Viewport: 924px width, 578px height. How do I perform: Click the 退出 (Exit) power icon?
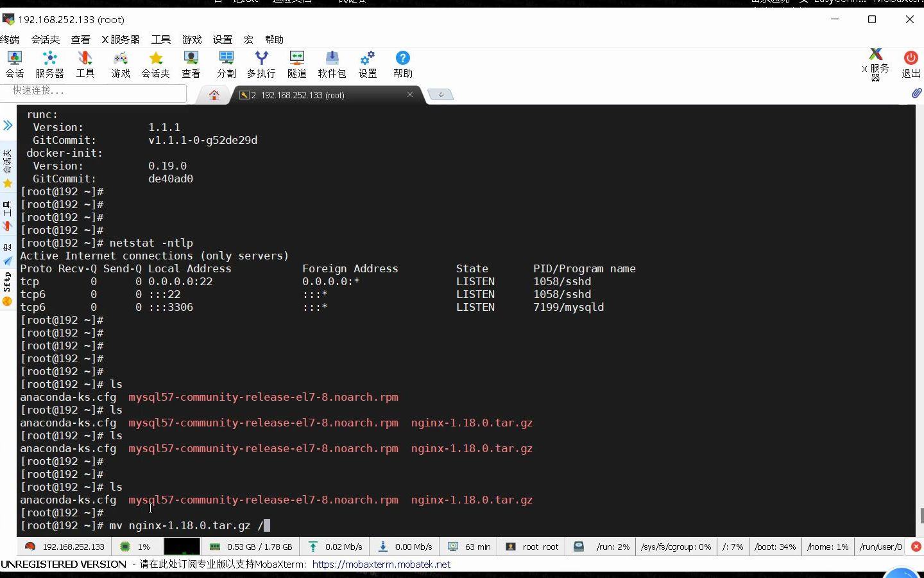click(x=911, y=65)
